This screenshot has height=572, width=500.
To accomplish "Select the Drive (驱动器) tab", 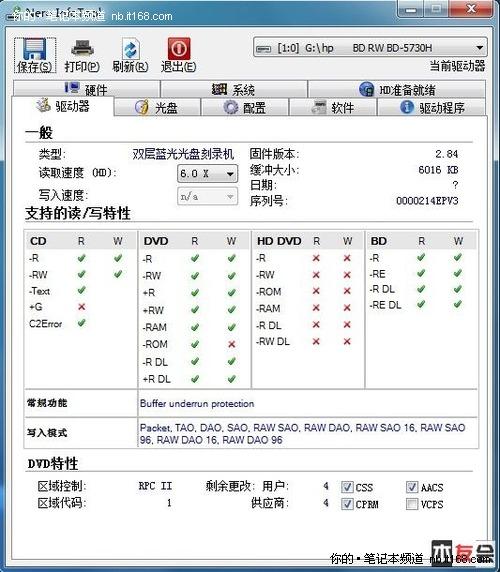I will (x=63, y=106).
